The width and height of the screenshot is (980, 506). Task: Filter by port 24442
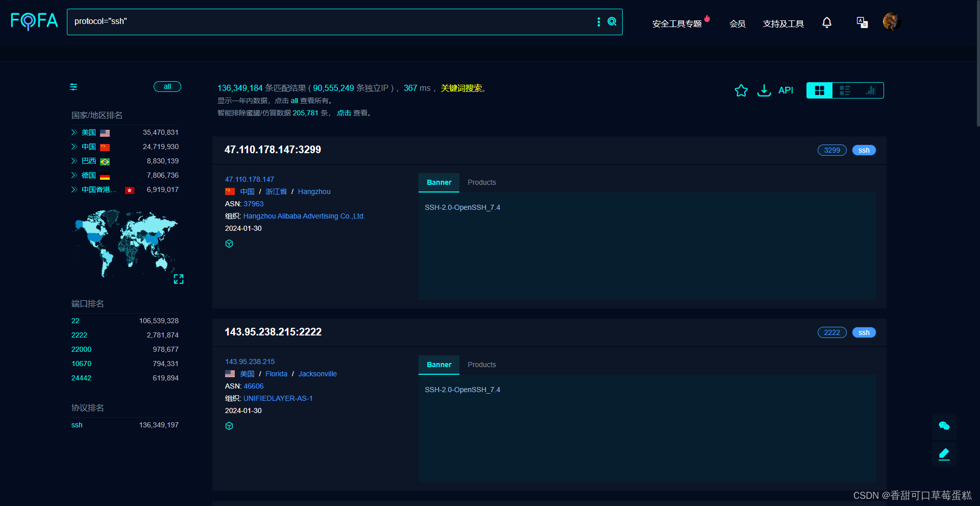point(81,378)
